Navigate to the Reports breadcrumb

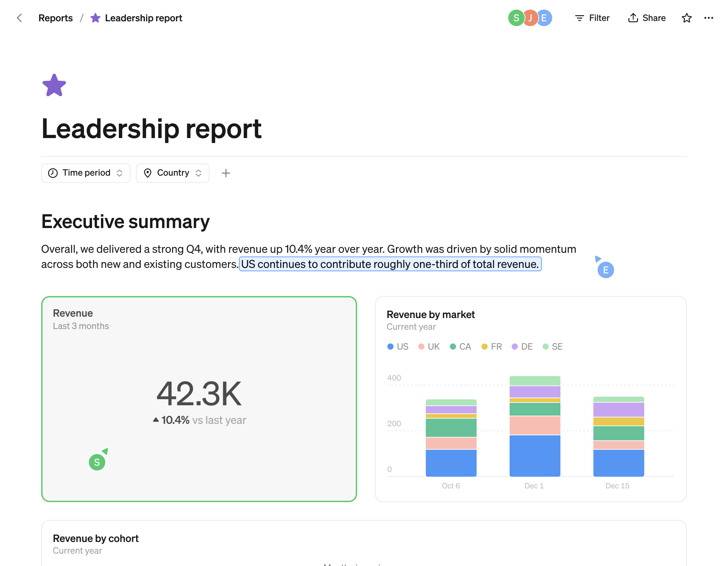click(x=55, y=18)
